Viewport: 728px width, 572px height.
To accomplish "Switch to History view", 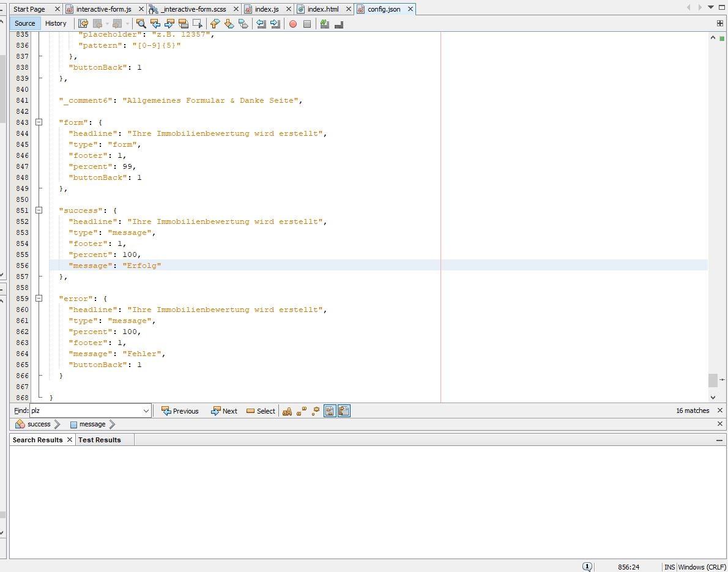I will [56, 23].
